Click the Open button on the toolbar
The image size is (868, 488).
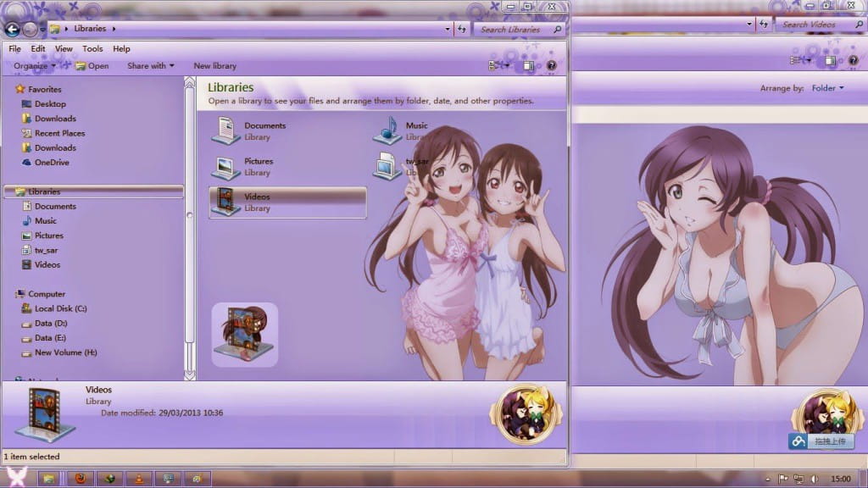[x=93, y=65]
